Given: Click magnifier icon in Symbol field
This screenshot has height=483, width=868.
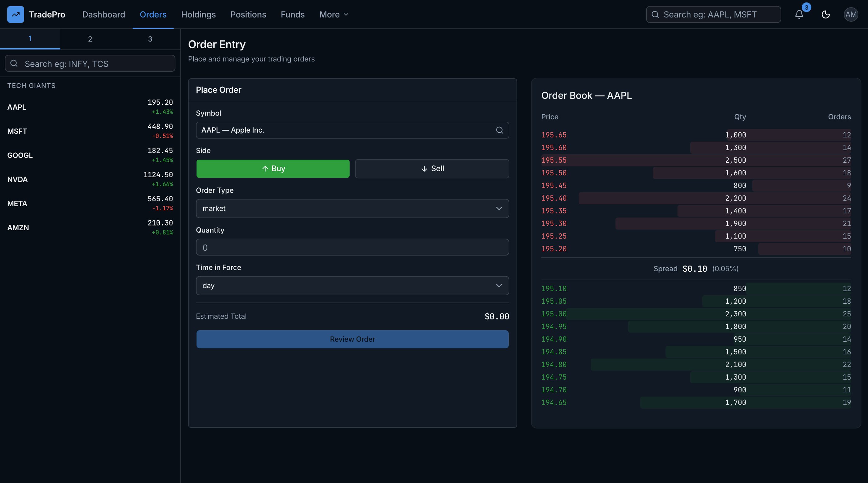Looking at the screenshot, I should (499, 130).
